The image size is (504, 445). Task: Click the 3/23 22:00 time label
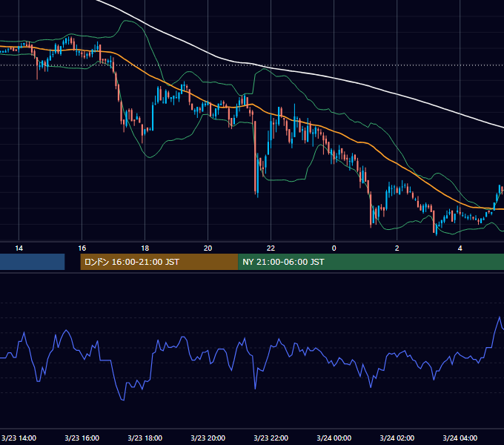[271, 438]
